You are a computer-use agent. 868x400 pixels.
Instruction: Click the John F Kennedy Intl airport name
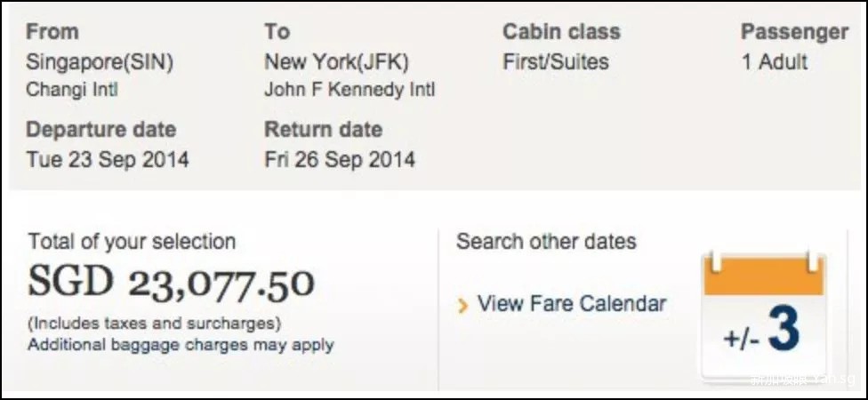coord(350,90)
